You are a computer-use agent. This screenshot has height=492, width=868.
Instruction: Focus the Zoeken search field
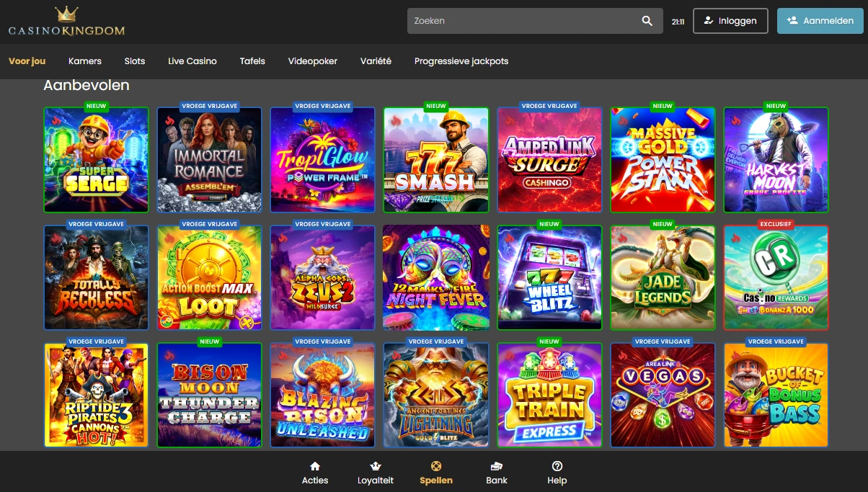[x=535, y=21]
